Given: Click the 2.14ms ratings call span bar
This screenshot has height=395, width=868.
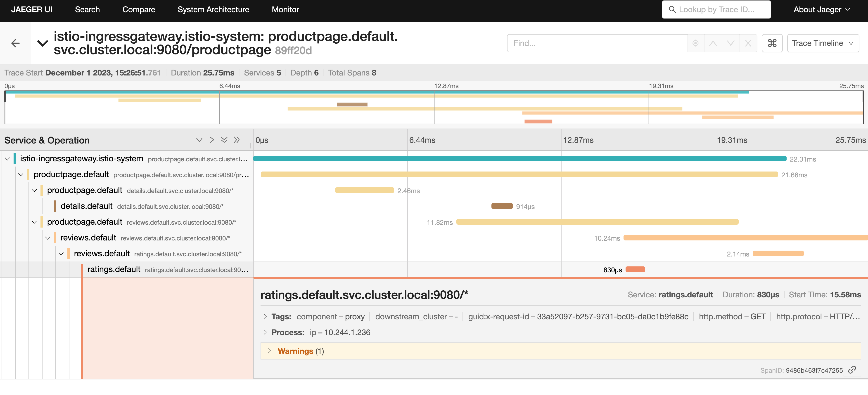Looking at the screenshot, I should tap(778, 254).
